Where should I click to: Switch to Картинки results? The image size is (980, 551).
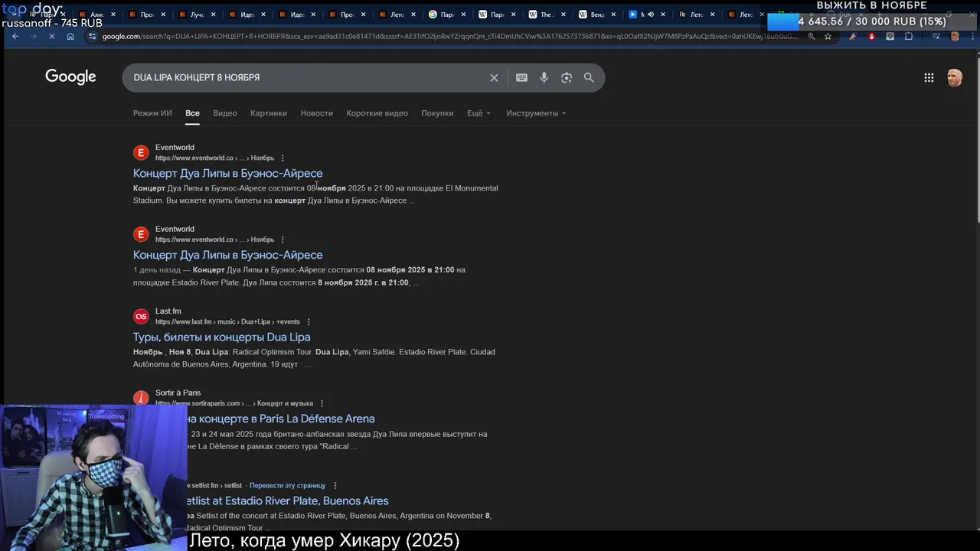[x=269, y=113]
